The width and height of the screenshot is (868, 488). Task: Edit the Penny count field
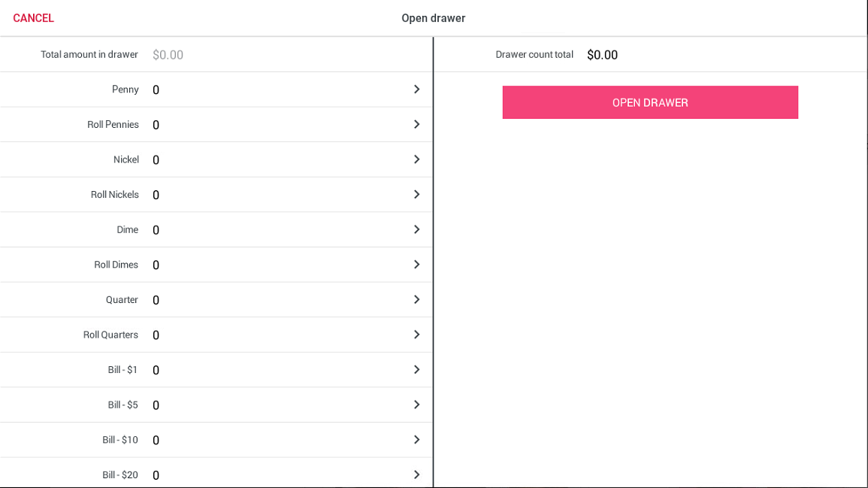point(156,90)
